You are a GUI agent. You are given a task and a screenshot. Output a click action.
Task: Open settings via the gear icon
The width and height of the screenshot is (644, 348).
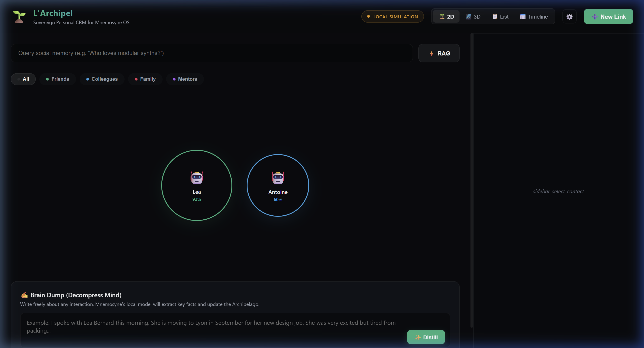pos(569,17)
